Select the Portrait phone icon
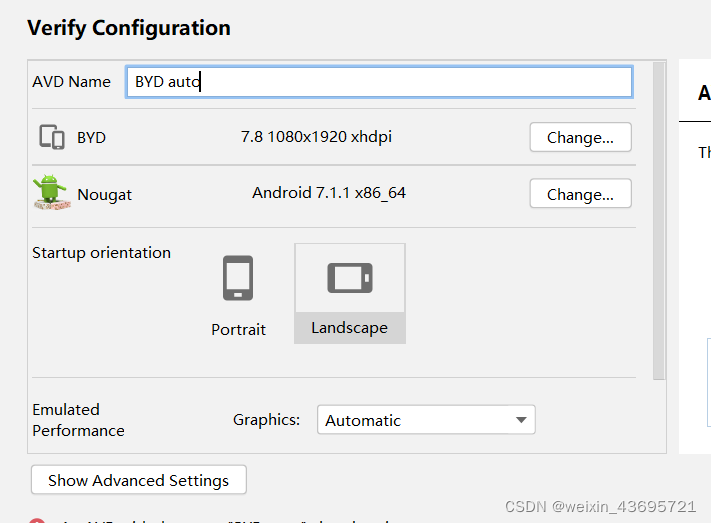This screenshot has width=711, height=523. 238,278
